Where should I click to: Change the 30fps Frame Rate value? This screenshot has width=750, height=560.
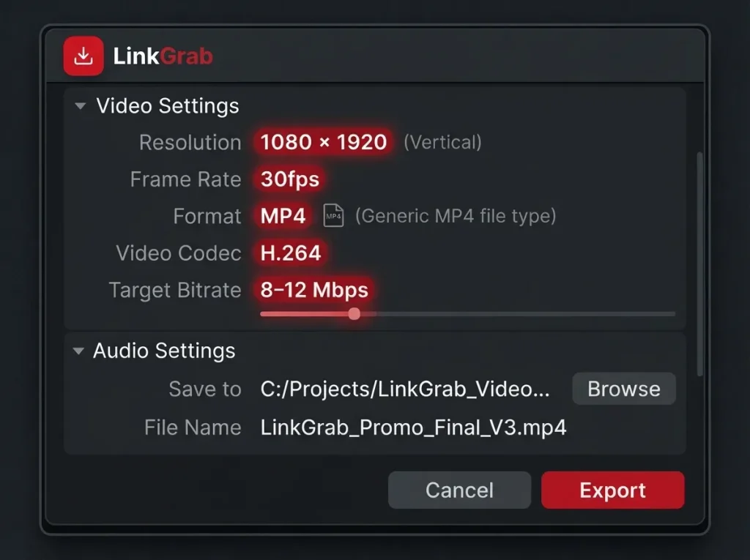pyautogui.click(x=289, y=179)
